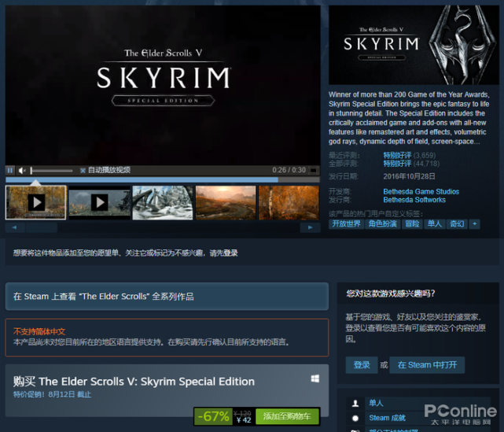Click the 0:26 / 0:30 video time
Image resolution: width=504 pixels, height=432 pixels.
click(x=289, y=170)
